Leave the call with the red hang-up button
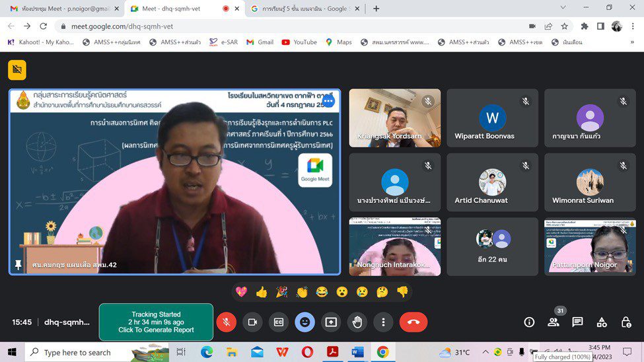This screenshot has width=644, height=362. 413,322
